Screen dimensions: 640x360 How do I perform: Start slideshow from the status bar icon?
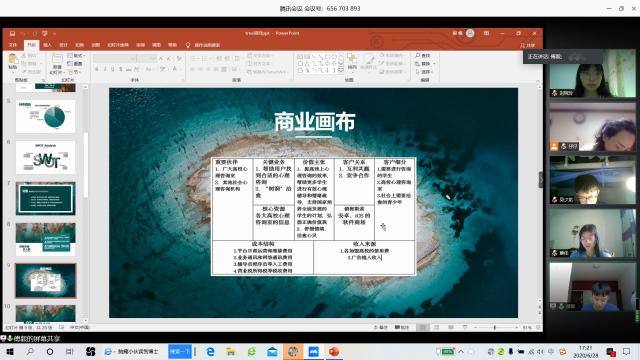tap(465, 327)
